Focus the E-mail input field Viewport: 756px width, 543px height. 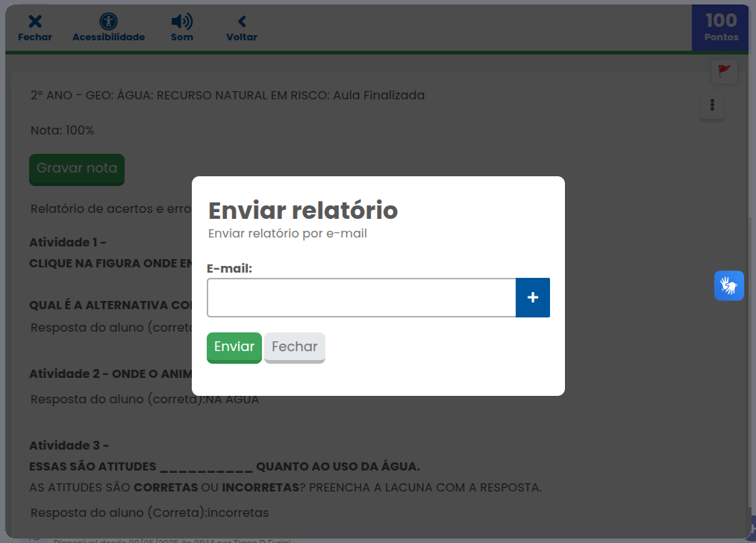(x=361, y=298)
